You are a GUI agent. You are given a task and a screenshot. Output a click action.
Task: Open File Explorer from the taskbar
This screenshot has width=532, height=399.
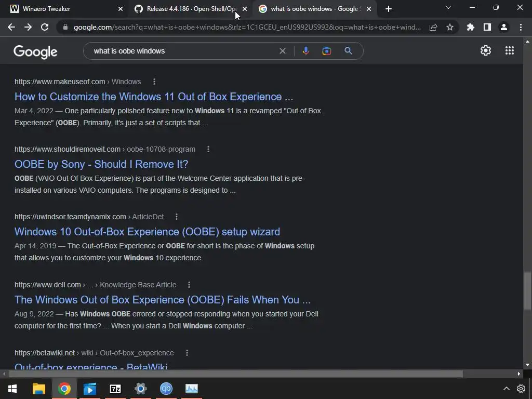pos(38,389)
